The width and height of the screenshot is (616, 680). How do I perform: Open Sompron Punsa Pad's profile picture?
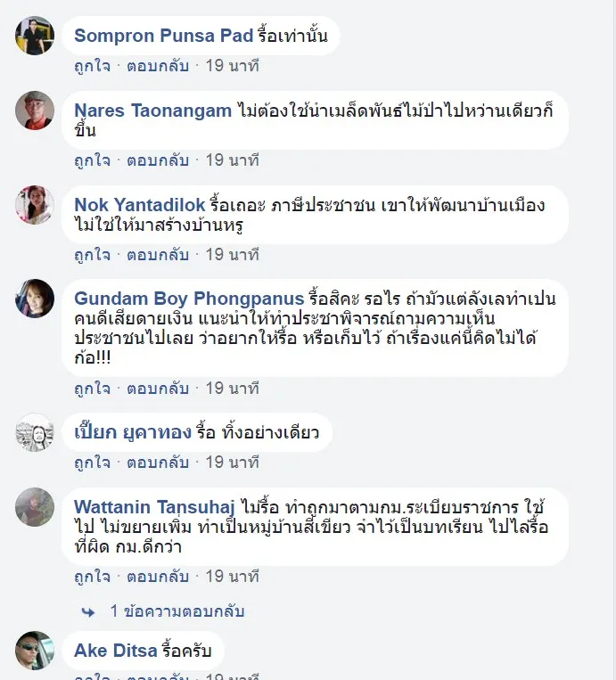[x=35, y=36]
